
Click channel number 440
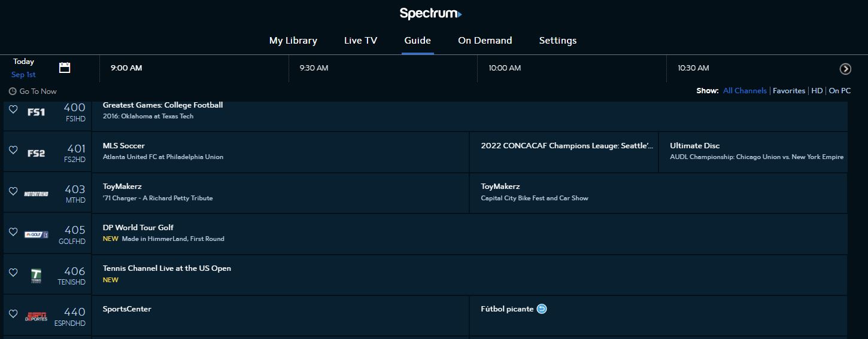75,312
